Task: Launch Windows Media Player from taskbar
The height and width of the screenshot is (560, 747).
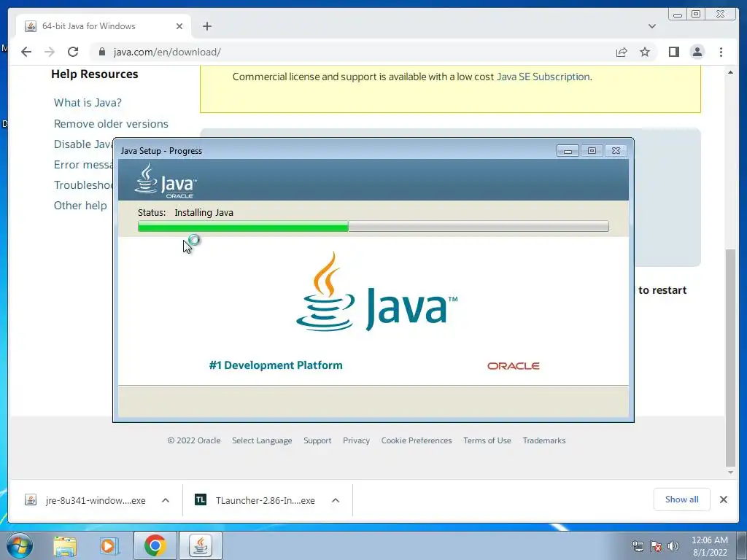Action: [x=109, y=546]
